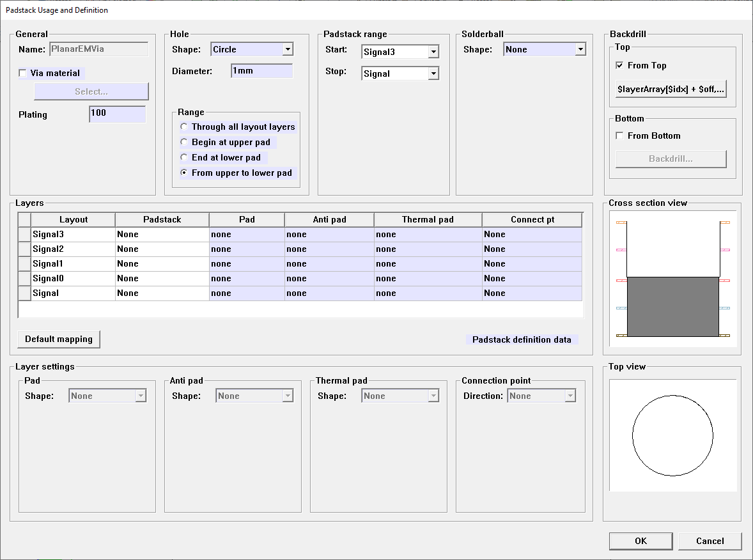753x560 pixels.
Task: Select Begin at upper pad option
Action: coord(184,142)
